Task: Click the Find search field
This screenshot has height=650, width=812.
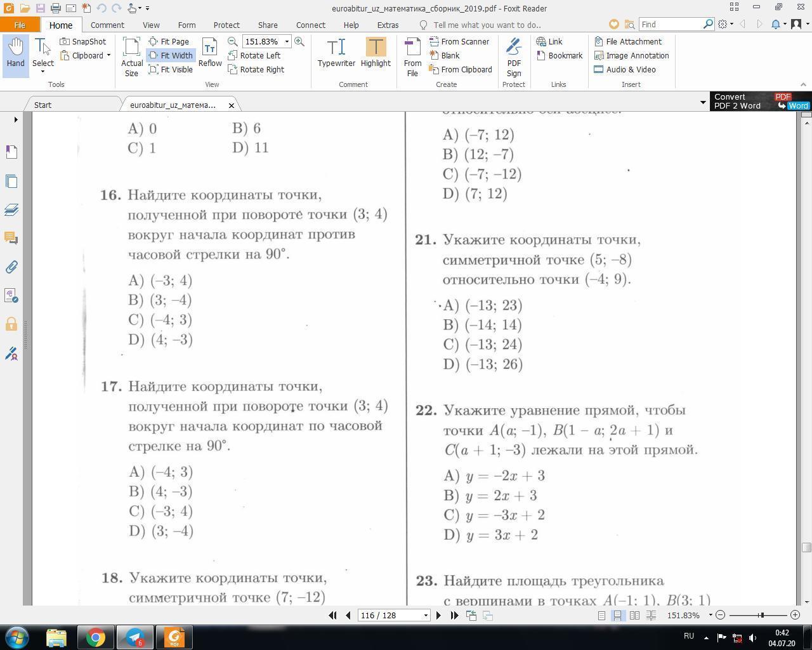Action: (x=671, y=24)
